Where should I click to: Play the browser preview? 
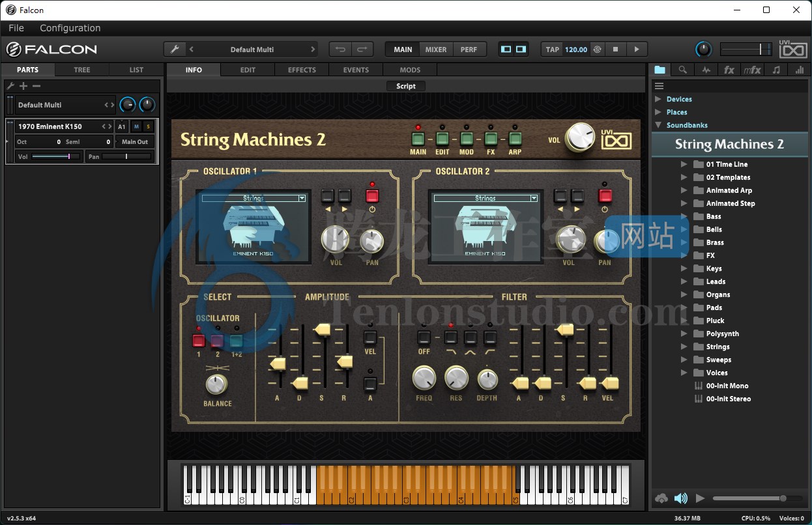click(701, 498)
